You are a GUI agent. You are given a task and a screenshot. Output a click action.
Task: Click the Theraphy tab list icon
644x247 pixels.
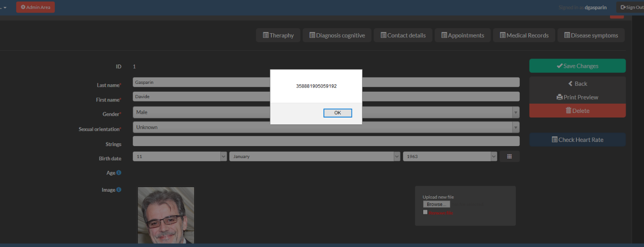266,35
